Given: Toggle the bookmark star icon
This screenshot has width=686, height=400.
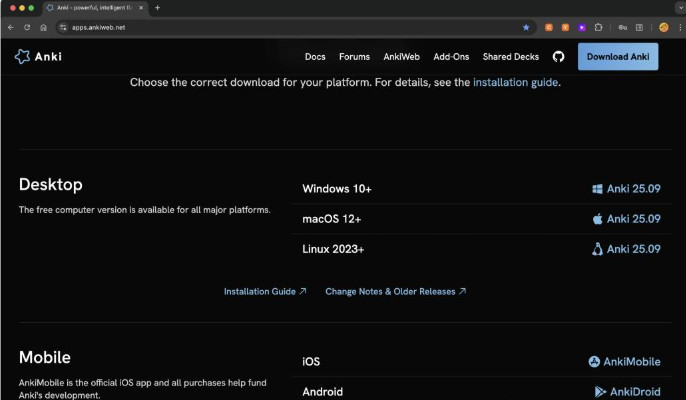Looking at the screenshot, I should [x=526, y=27].
